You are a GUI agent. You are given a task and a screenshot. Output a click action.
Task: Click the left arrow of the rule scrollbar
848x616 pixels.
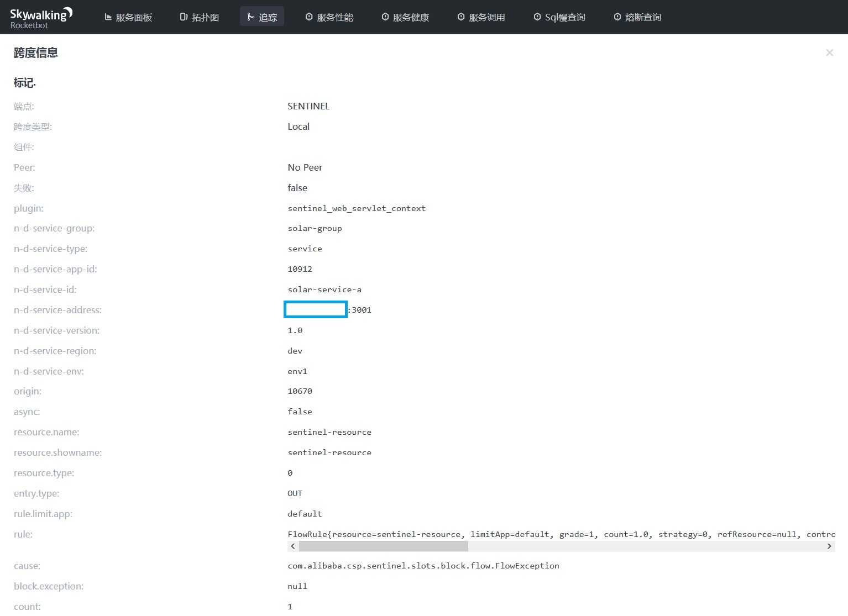(x=293, y=546)
